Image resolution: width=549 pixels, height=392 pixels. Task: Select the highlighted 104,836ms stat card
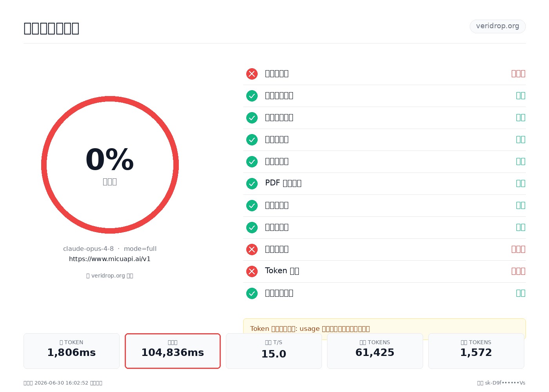[173, 351]
